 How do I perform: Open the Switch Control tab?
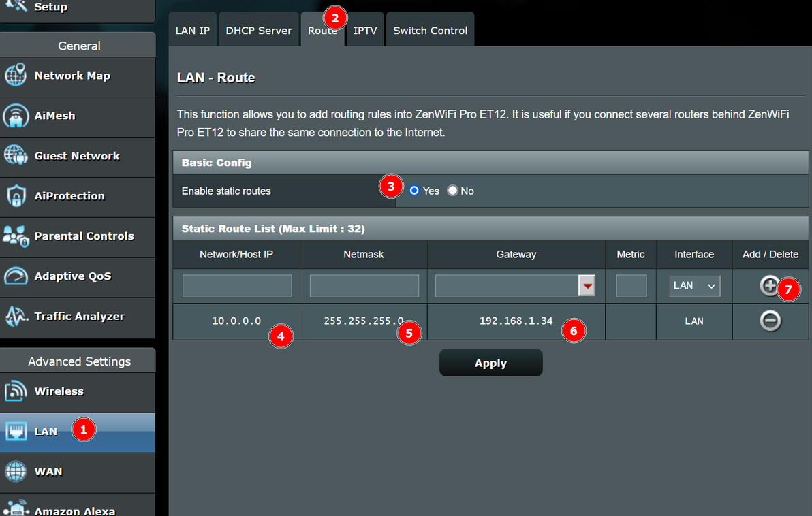430,31
